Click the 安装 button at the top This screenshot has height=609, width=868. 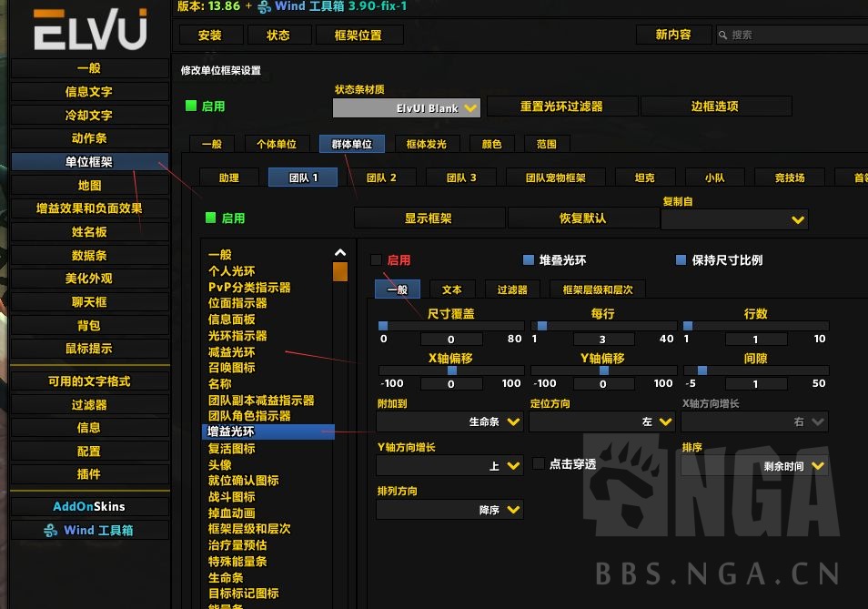coord(211,35)
